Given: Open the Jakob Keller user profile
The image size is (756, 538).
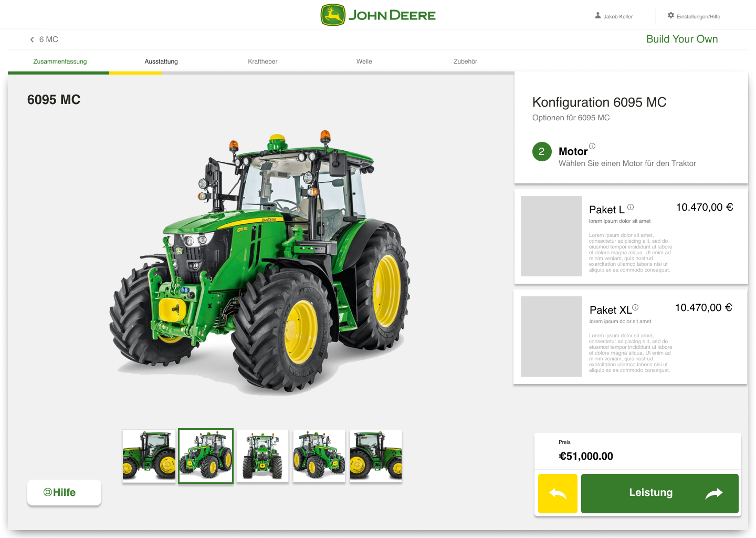Looking at the screenshot, I should 613,16.
